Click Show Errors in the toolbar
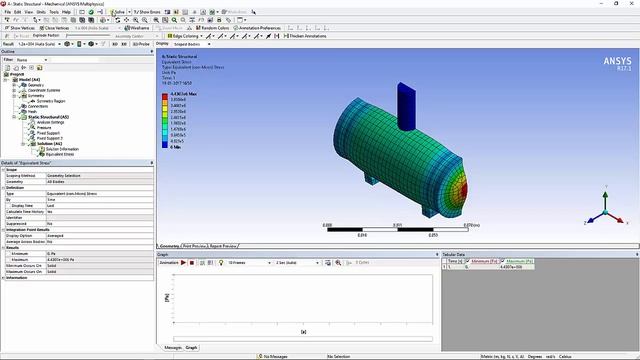Image resolution: width=640 pixels, height=360 pixels. (147, 12)
